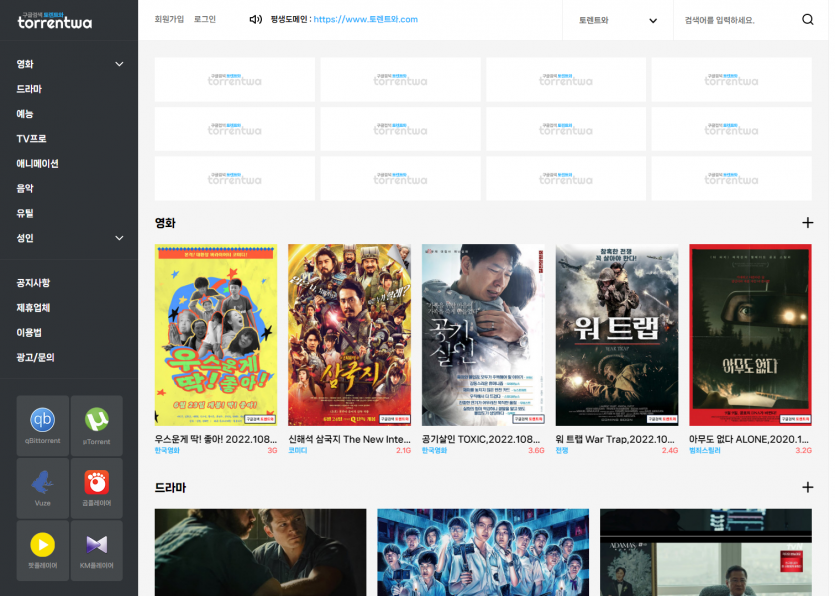The width and height of the screenshot is (835, 596).
Task: Click the plus icon beside 드라마 section
Action: pos(807,487)
